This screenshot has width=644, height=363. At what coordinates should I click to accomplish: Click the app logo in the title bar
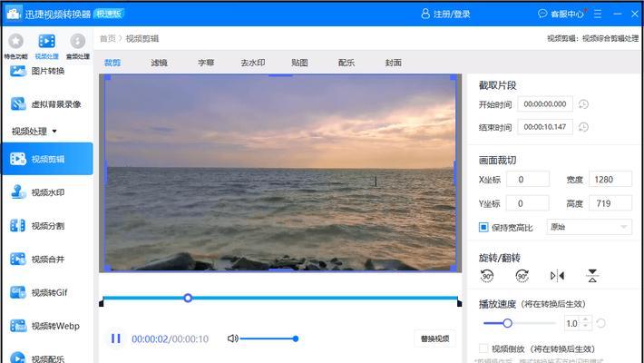(x=13, y=14)
